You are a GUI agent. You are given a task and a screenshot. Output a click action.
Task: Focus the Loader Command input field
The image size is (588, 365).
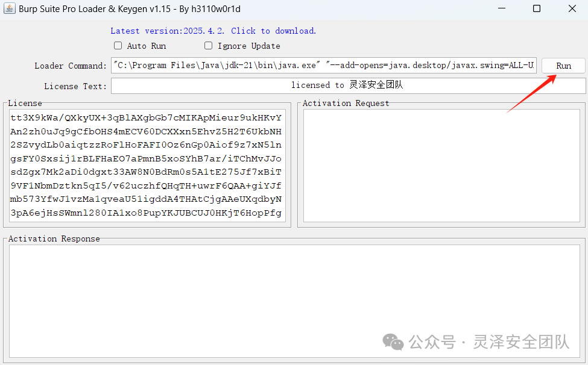click(x=324, y=65)
